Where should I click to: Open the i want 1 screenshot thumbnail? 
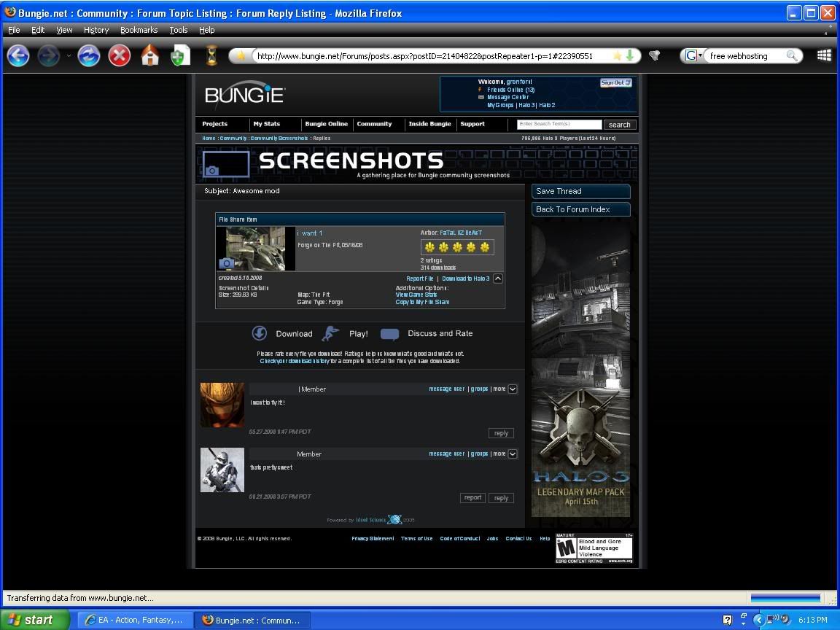coord(256,249)
